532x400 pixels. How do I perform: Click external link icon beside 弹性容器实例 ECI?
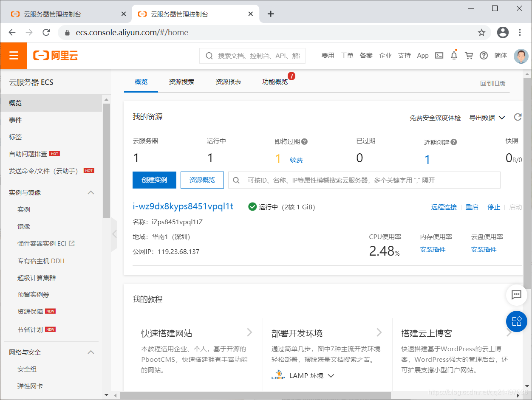[x=72, y=243]
